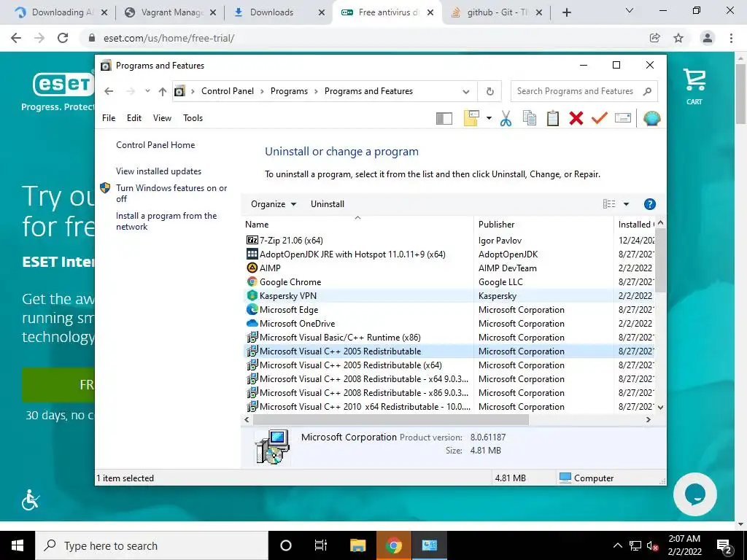Open the notification center icon

[x=724, y=546]
